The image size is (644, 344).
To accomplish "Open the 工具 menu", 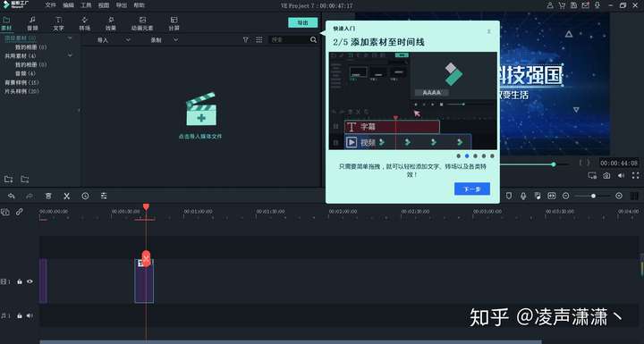I will [86, 5].
